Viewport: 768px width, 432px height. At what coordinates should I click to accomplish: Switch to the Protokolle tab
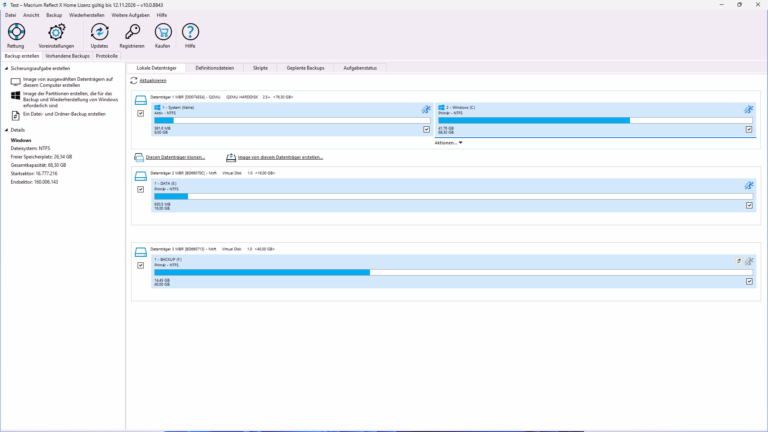coord(106,56)
